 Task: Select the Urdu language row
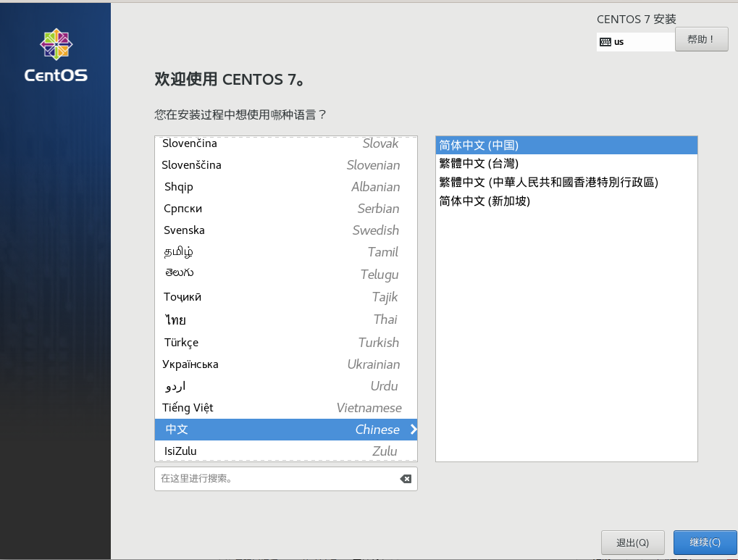coord(285,385)
